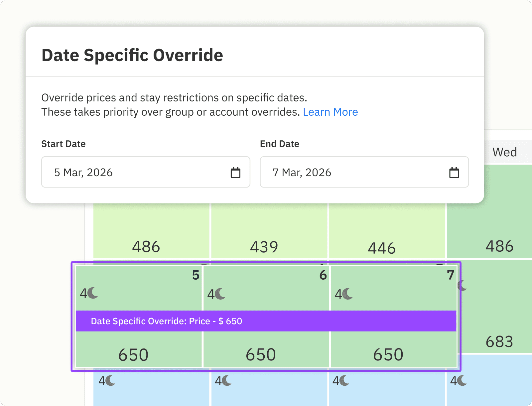Click moon icon in fourth blue cell

463,380
